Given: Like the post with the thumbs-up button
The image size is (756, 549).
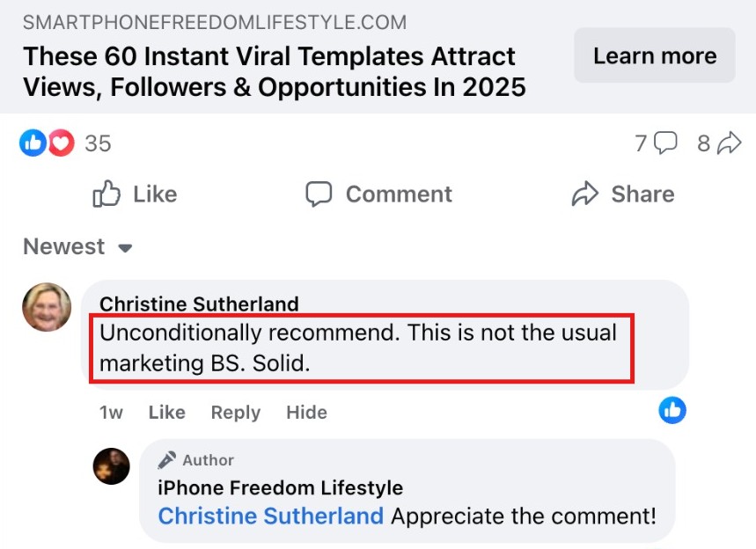Looking at the screenshot, I should 135,194.
